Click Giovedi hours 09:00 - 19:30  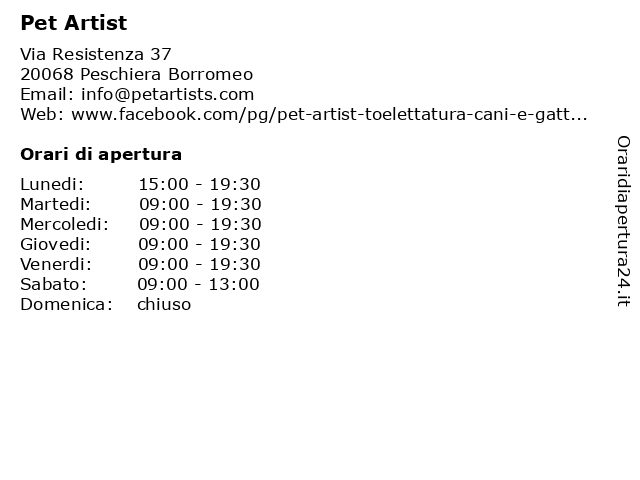point(199,244)
